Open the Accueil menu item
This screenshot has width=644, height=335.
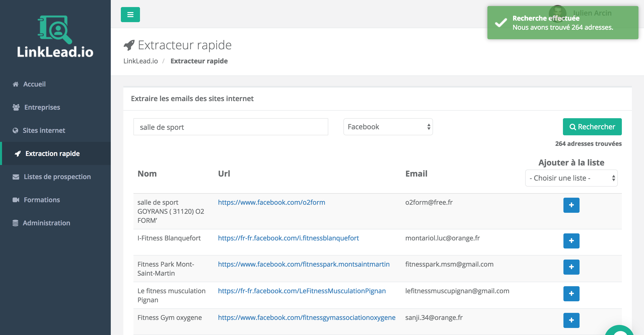pos(55,84)
